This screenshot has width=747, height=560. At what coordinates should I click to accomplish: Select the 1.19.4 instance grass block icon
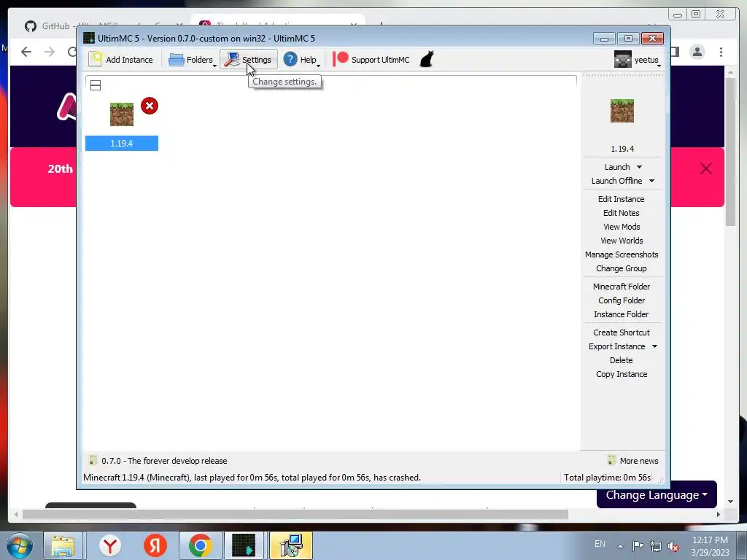[122, 114]
